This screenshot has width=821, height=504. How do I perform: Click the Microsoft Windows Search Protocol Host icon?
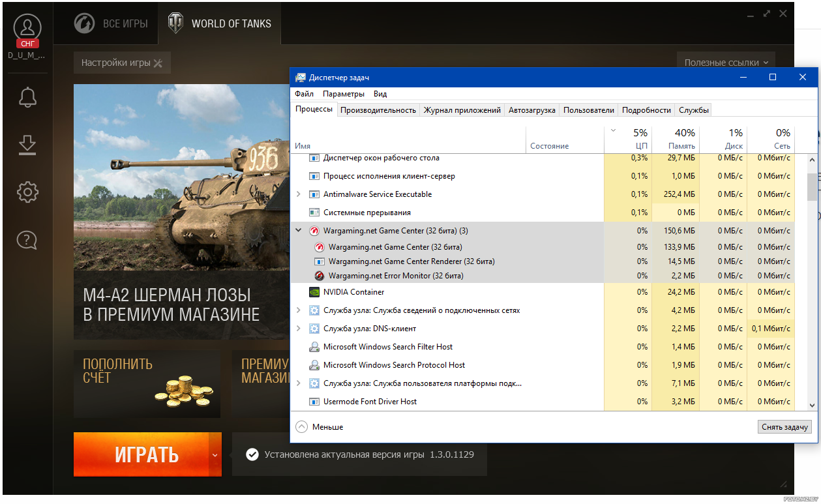(314, 365)
